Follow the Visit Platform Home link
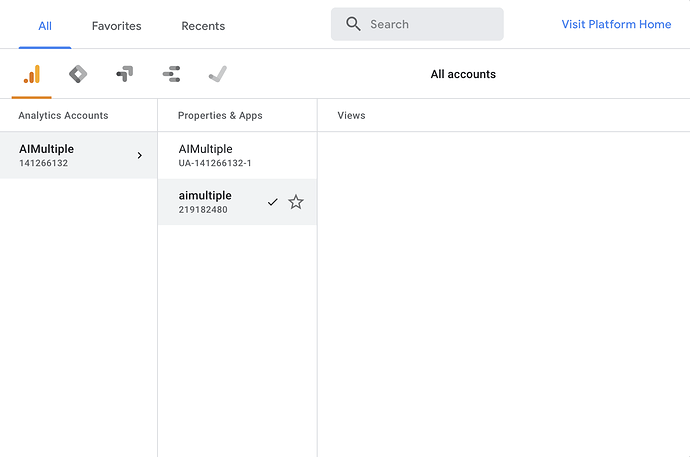The height and width of the screenshot is (457, 690). [616, 24]
